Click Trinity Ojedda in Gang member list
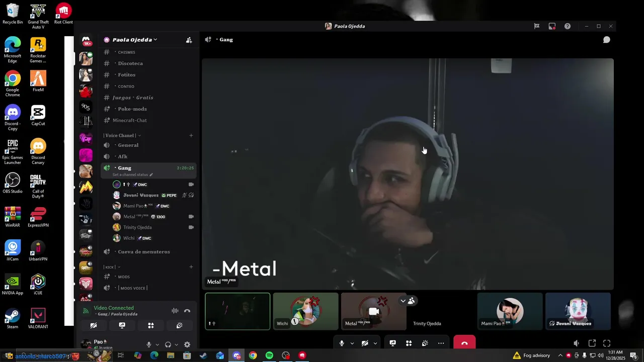Screen dimensions: 644x362 153,227
